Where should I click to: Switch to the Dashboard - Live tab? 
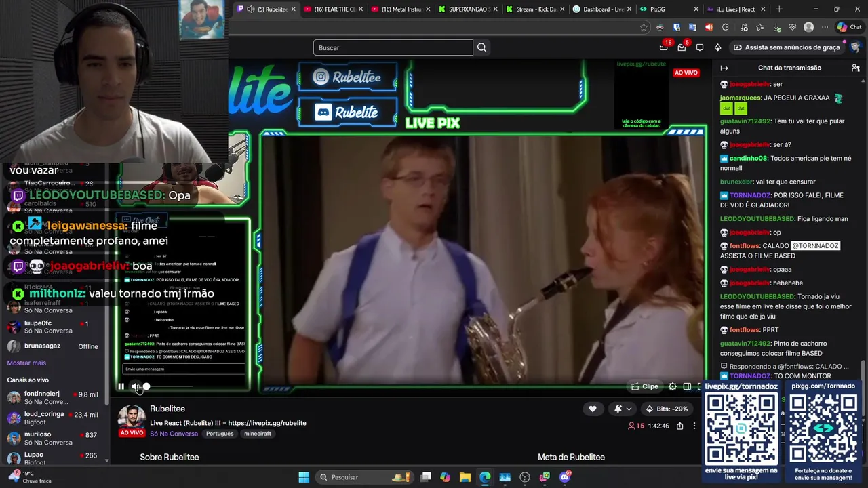tap(604, 9)
